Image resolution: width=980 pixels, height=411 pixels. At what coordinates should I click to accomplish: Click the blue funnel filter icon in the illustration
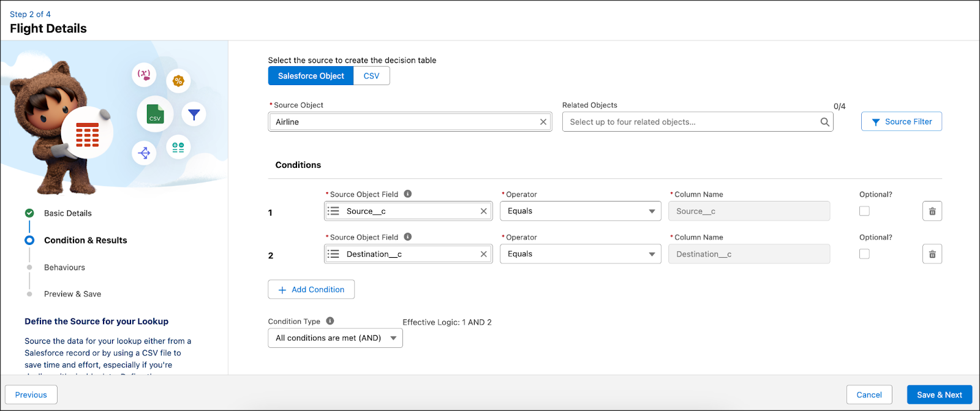point(194,115)
